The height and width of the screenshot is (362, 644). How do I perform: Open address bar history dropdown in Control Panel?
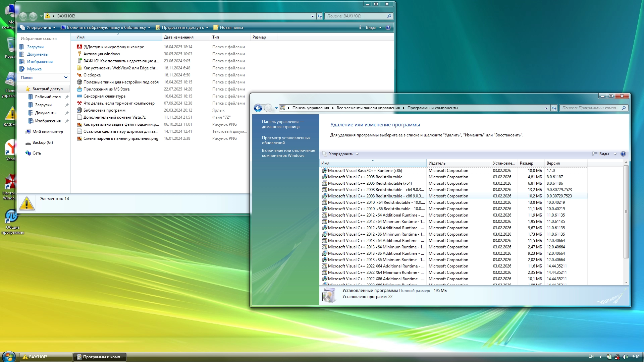click(x=546, y=108)
